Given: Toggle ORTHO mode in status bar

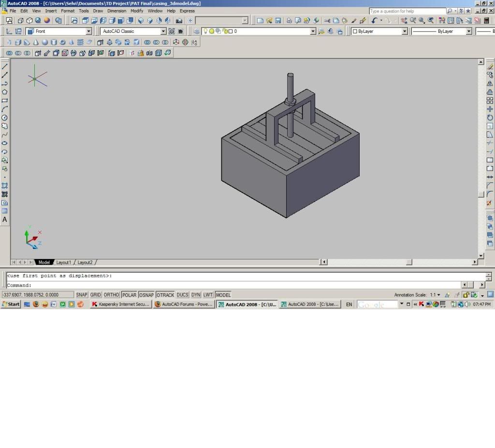Looking at the screenshot, I should (x=111, y=295).
